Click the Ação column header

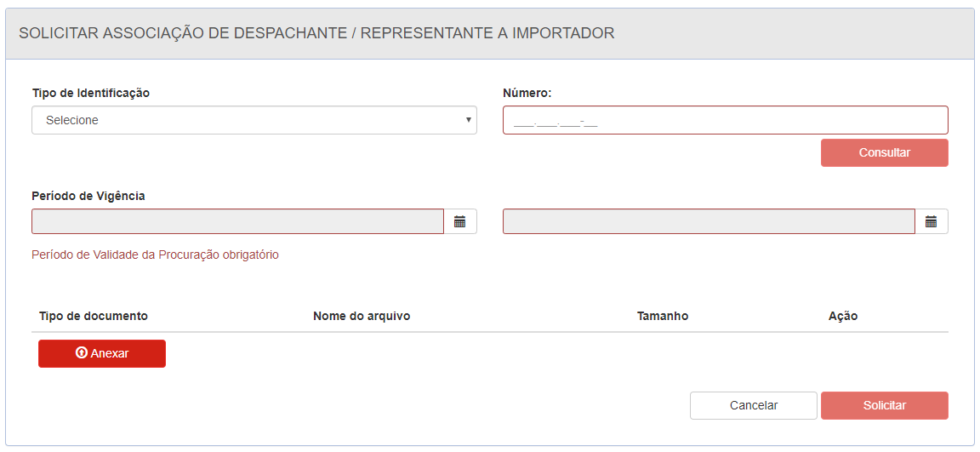coord(842,316)
